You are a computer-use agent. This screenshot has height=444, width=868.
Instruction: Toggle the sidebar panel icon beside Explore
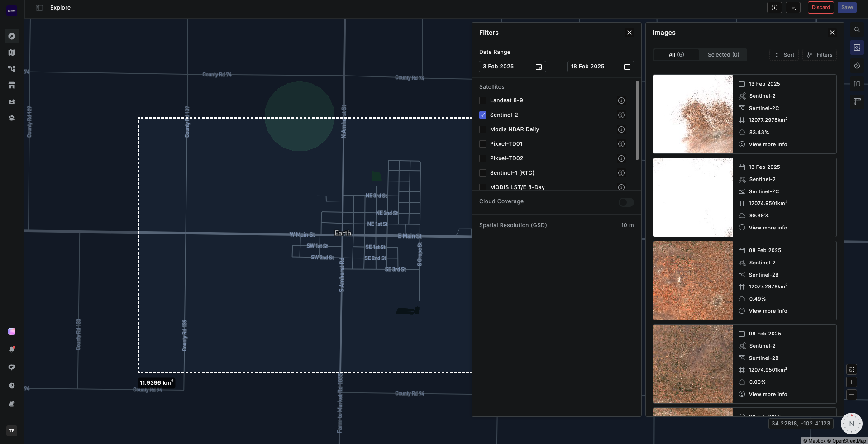39,8
